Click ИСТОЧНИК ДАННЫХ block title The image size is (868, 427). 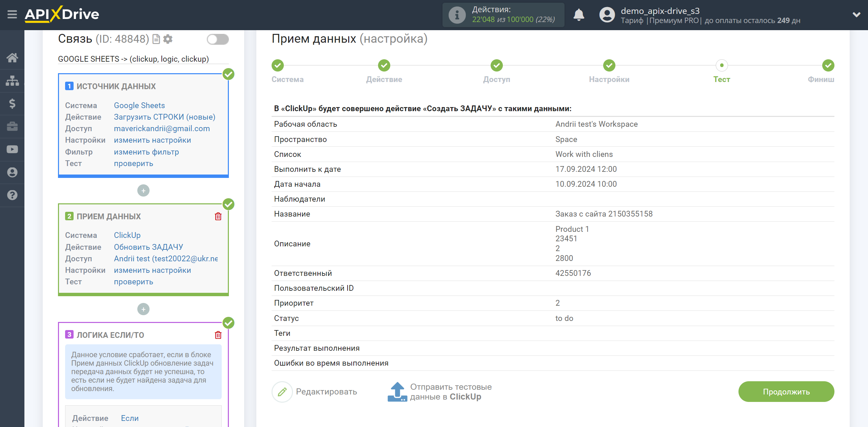[116, 86]
